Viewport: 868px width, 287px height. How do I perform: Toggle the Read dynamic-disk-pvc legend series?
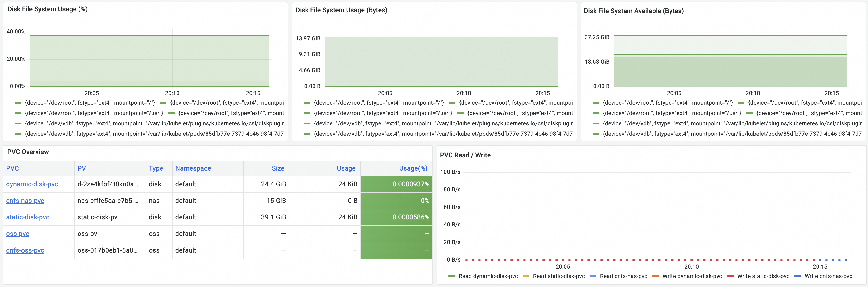[488, 276]
